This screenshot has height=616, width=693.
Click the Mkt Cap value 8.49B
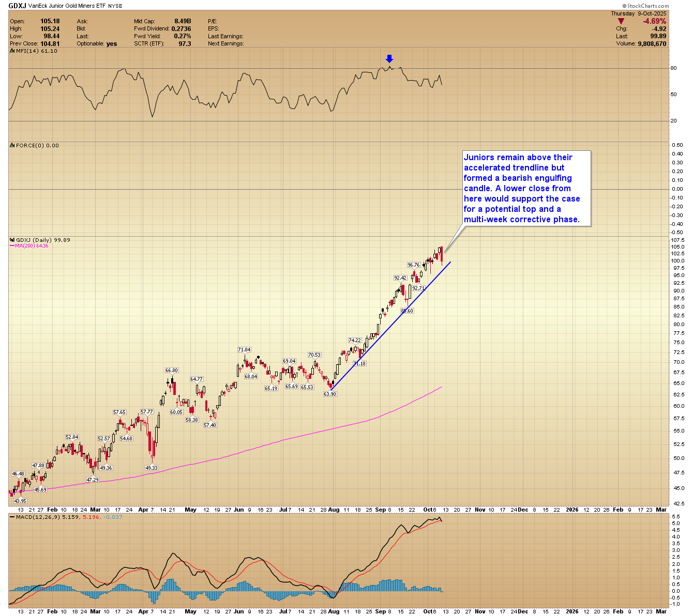tap(183, 21)
